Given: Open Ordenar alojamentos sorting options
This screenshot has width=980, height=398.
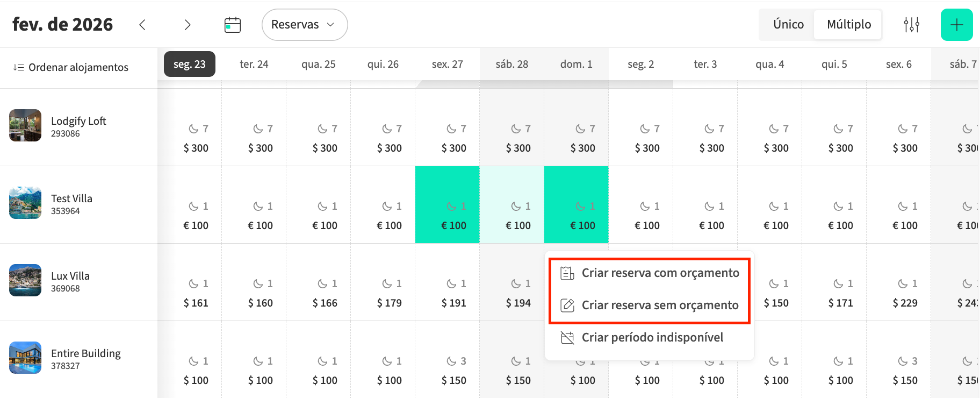Looking at the screenshot, I should [x=78, y=68].
